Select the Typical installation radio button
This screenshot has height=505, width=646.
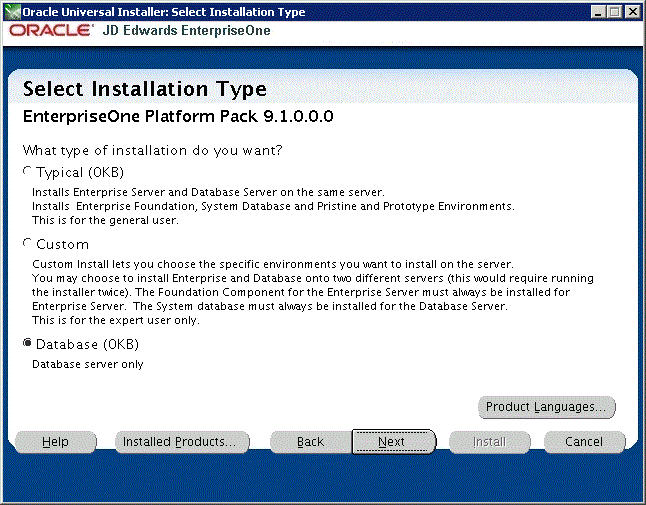coord(27,171)
